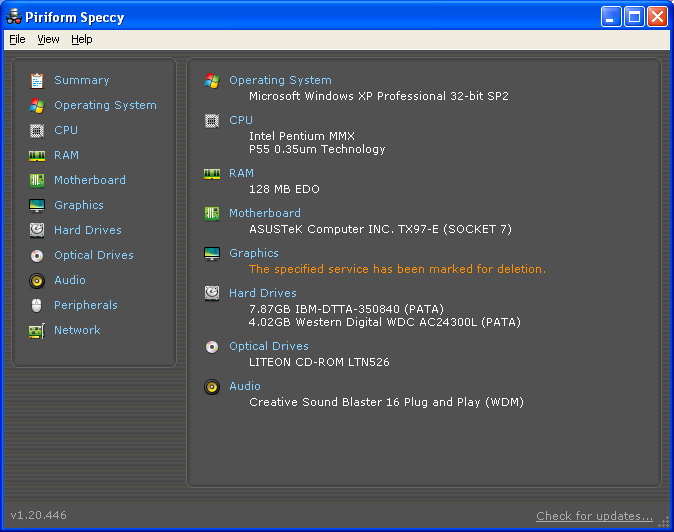This screenshot has width=674, height=532.
Task: Click the Peripherals mouse icon in sidebar
Action: pyautogui.click(x=37, y=306)
